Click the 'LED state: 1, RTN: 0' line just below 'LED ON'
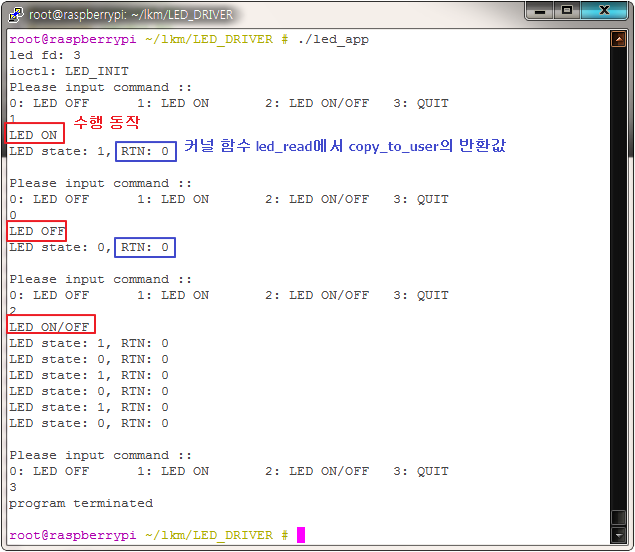The width and height of the screenshot is (635, 552). coord(89,151)
